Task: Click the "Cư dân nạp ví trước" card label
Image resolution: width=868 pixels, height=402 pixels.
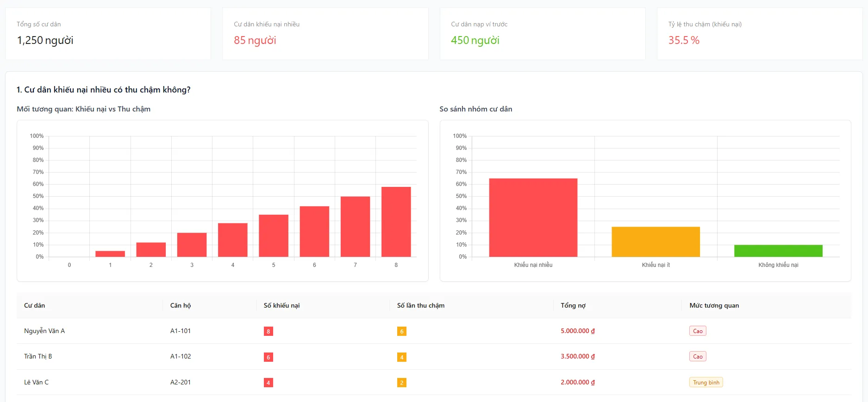Action: (x=479, y=24)
